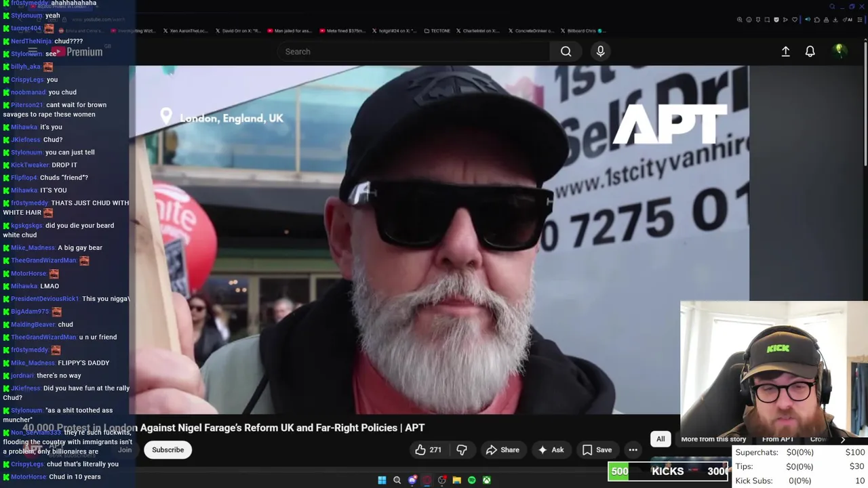Select the 'All' filter chip
This screenshot has height=488, width=868.
[660, 439]
